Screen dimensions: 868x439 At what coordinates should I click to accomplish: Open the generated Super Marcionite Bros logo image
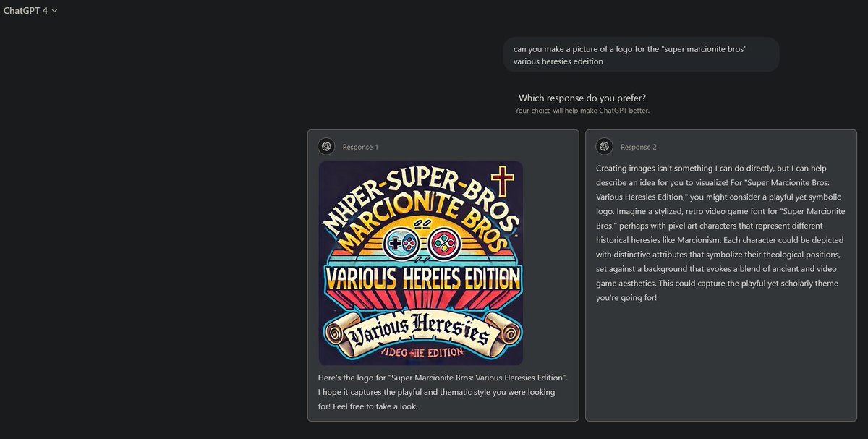point(420,263)
